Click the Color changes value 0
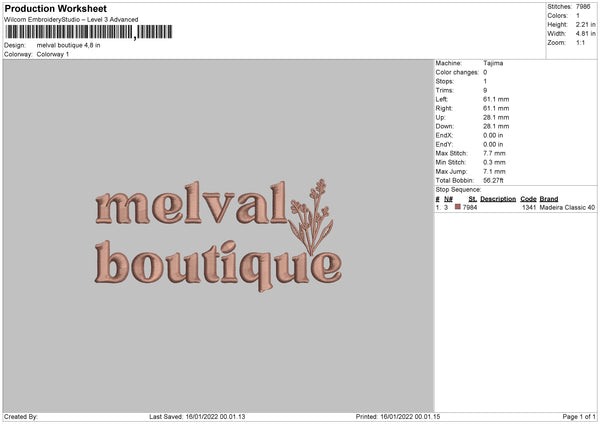Screen dimensions: 600x424 click(x=485, y=72)
